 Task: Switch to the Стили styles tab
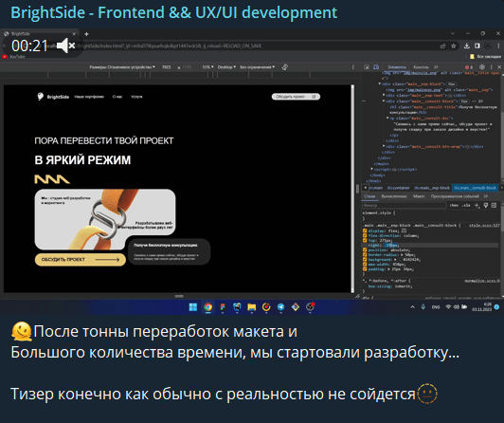[369, 196]
